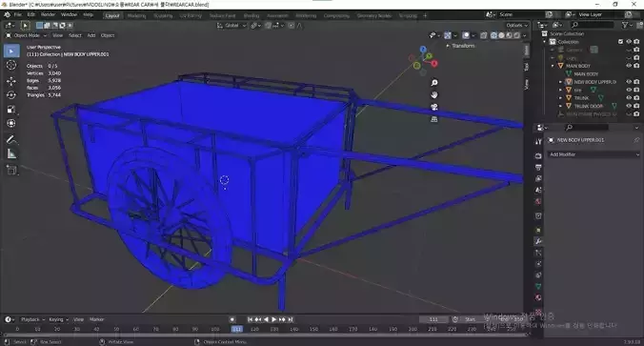Image resolution: width=644 pixels, height=346 pixels.
Task: Select the Cursor tool
Action: [x=11, y=65]
